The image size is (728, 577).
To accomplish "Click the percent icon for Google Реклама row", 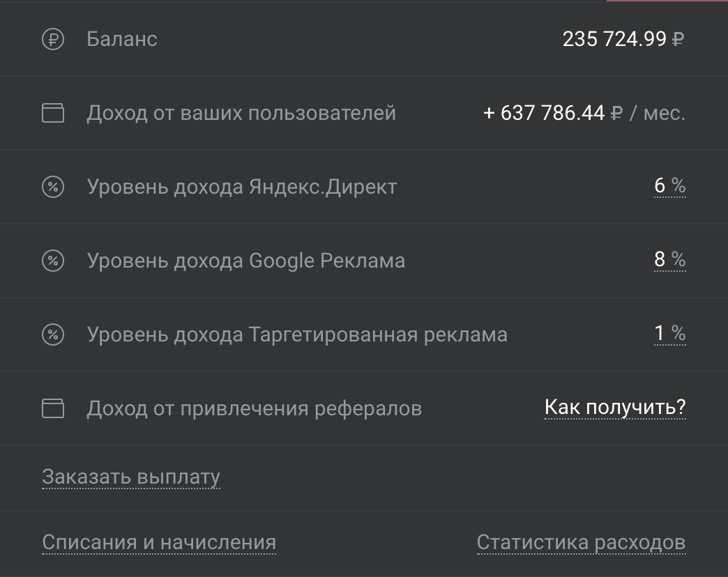I will coord(54,260).
